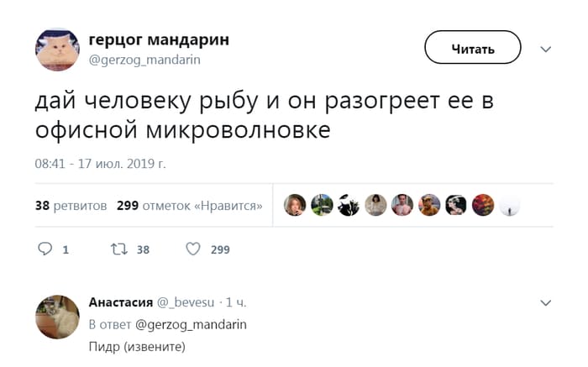Open the options chevron on Анастасия's reply
The height and width of the screenshot is (367, 588).
point(546,301)
